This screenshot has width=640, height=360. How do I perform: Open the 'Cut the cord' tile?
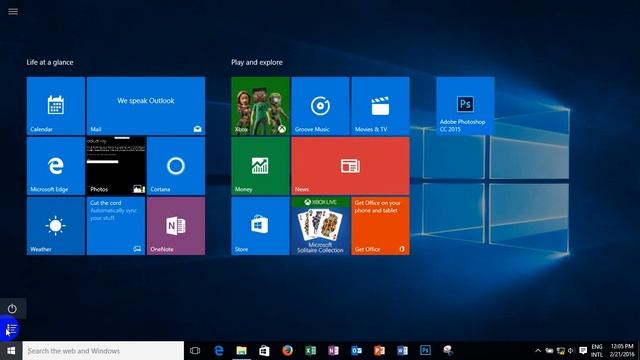click(x=116, y=226)
